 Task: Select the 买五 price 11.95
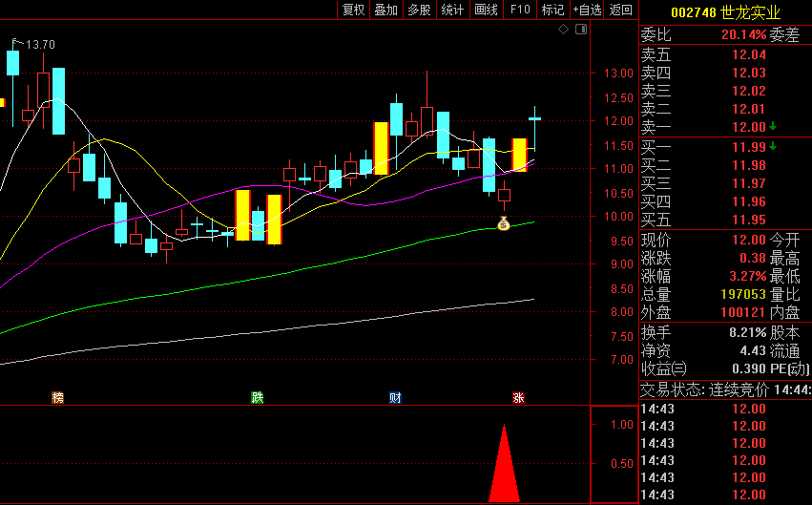click(x=749, y=221)
